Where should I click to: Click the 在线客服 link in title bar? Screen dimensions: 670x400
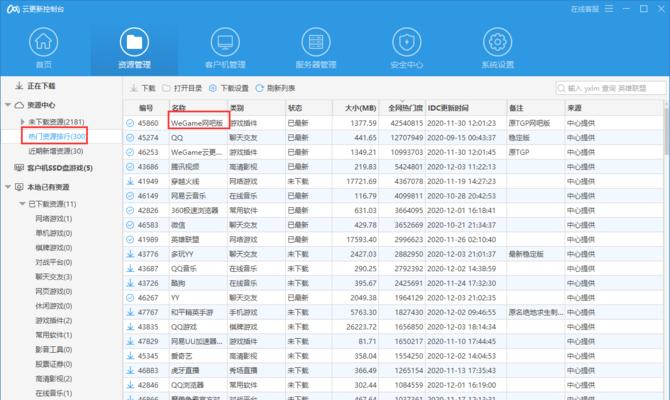point(585,9)
